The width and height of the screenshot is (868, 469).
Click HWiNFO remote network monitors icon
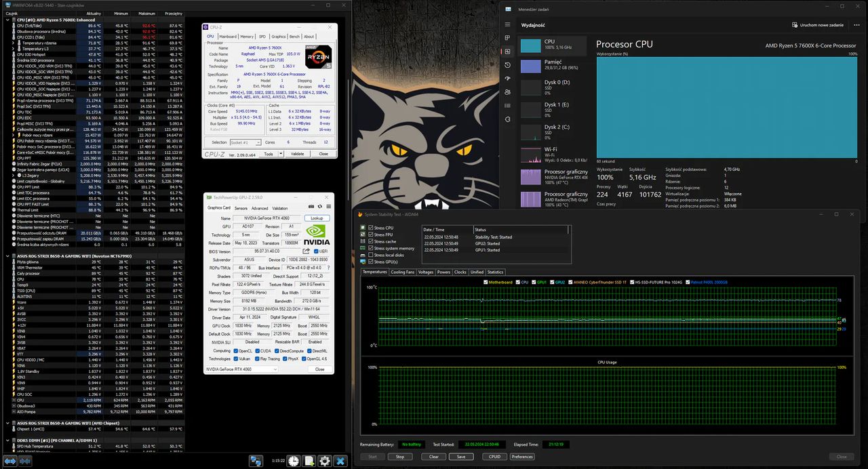pos(256,461)
